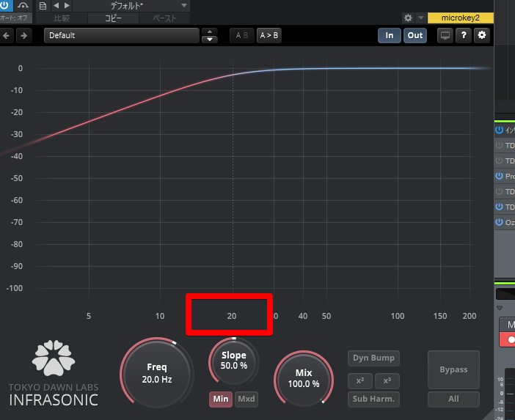
Task: Click the redo arrow in the plugin toolbar
Action: coord(24,35)
